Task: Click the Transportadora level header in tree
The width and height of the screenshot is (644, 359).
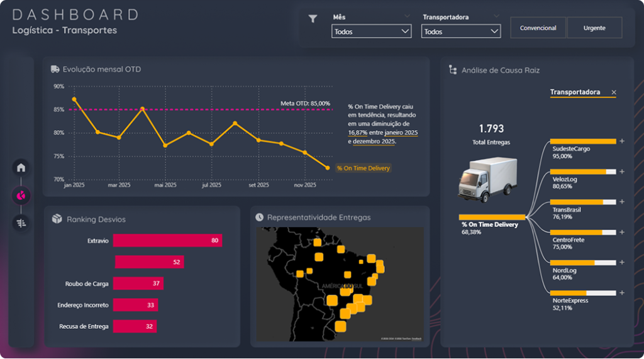Action: pyautogui.click(x=575, y=92)
